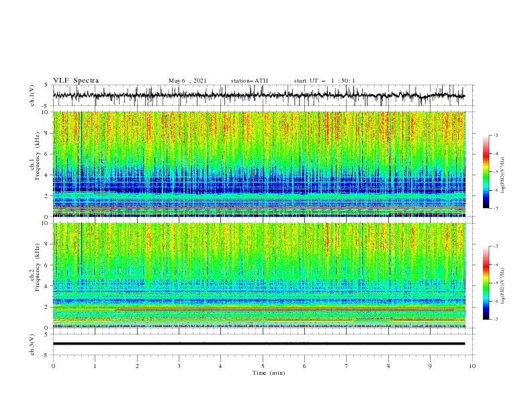Click the "8" kHz tick on ch.1 frequency axis
The image size is (532, 411).
tap(46, 133)
